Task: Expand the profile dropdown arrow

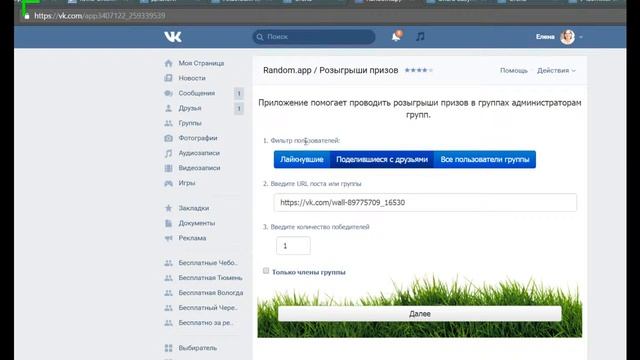Action: click(x=581, y=37)
